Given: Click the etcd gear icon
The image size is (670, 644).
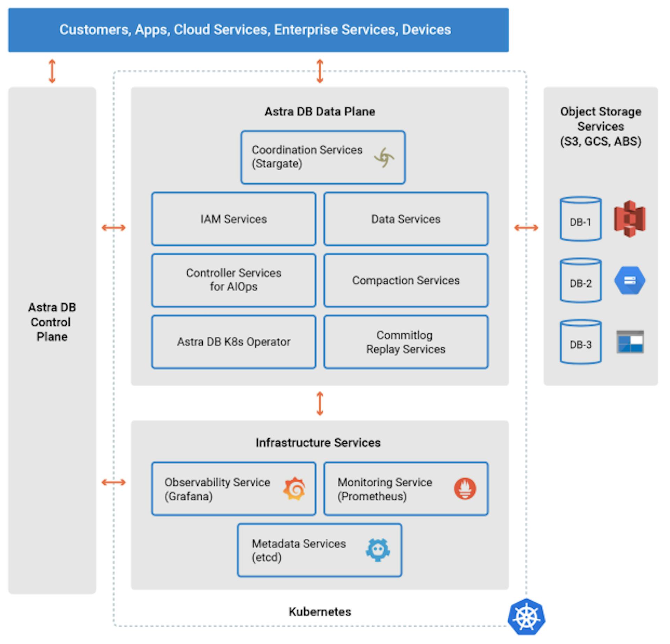Looking at the screenshot, I should [378, 550].
